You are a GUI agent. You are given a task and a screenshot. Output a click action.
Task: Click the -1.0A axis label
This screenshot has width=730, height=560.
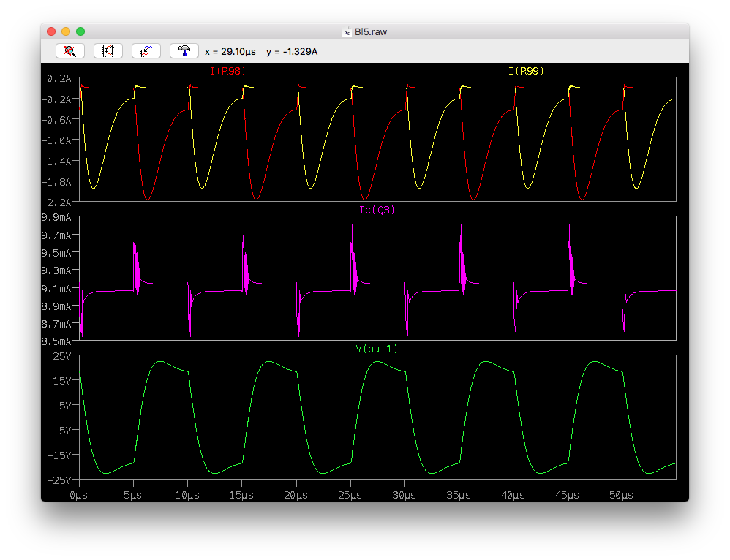coord(56,140)
